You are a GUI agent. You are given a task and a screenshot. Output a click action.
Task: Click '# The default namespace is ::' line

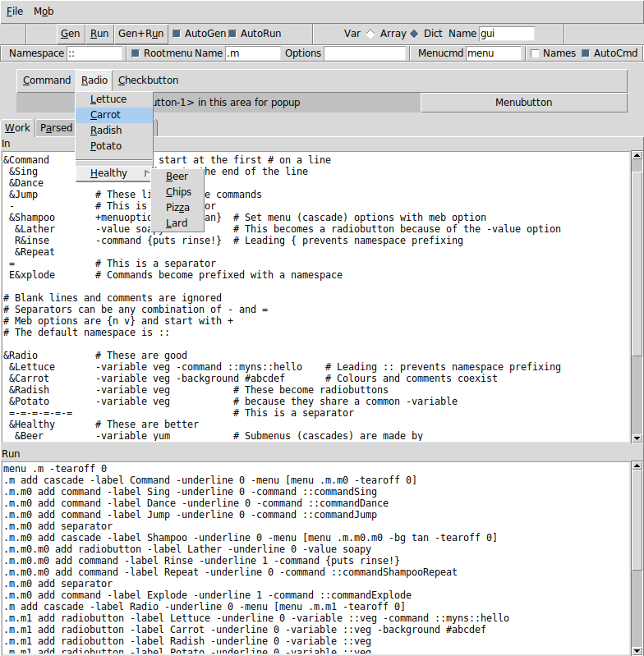(x=86, y=333)
